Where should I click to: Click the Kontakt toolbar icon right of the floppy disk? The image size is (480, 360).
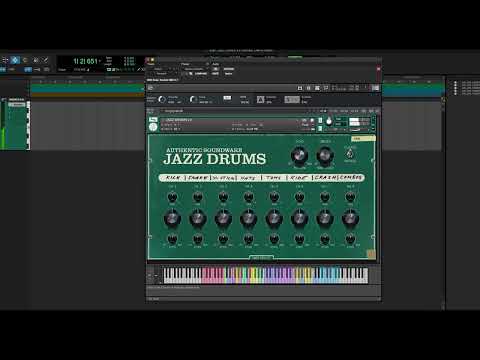click(x=308, y=88)
